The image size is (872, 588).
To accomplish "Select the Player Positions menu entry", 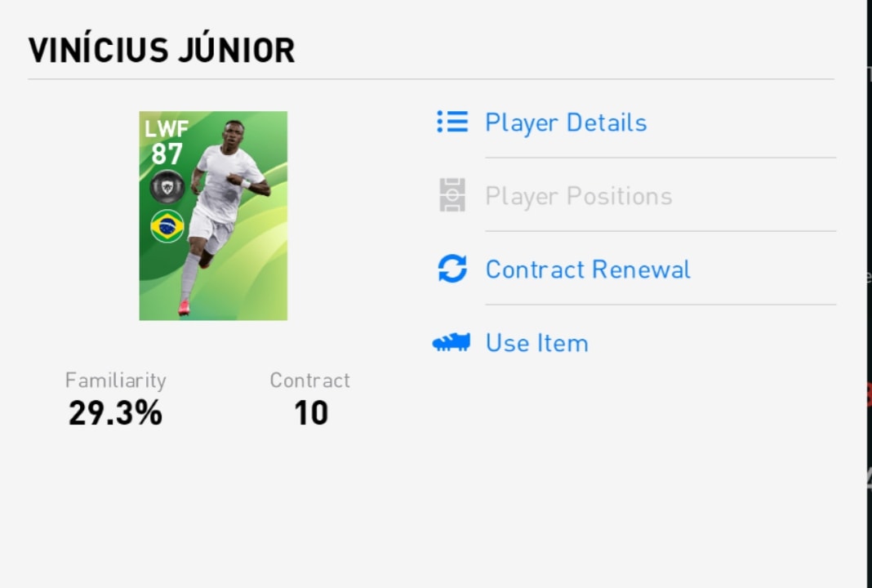I will (579, 196).
